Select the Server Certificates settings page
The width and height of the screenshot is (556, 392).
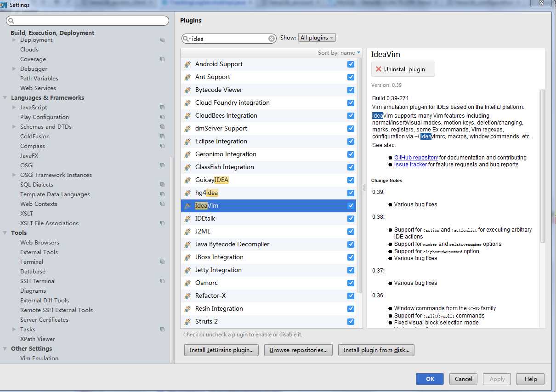44,320
